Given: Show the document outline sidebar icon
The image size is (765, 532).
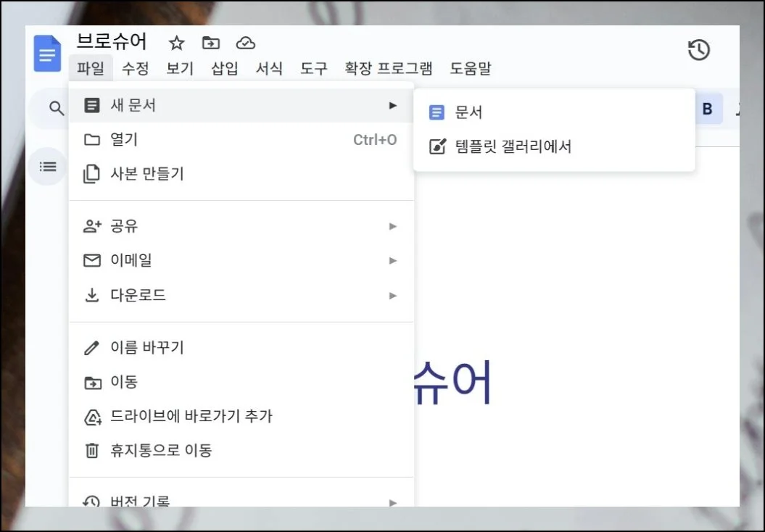Looking at the screenshot, I should tap(46, 167).
